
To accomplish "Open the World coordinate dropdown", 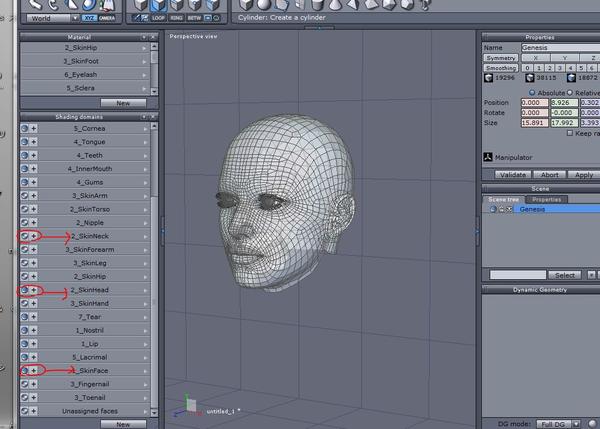I will [x=49, y=17].
